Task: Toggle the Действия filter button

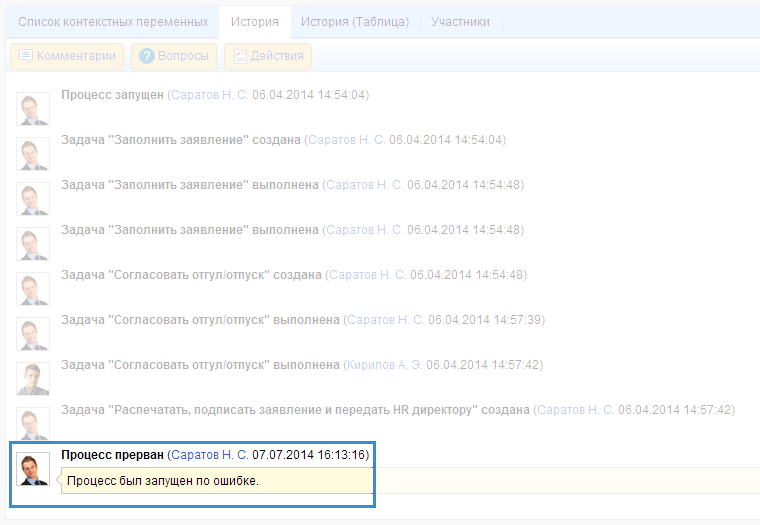Action: tap(268, 56)
